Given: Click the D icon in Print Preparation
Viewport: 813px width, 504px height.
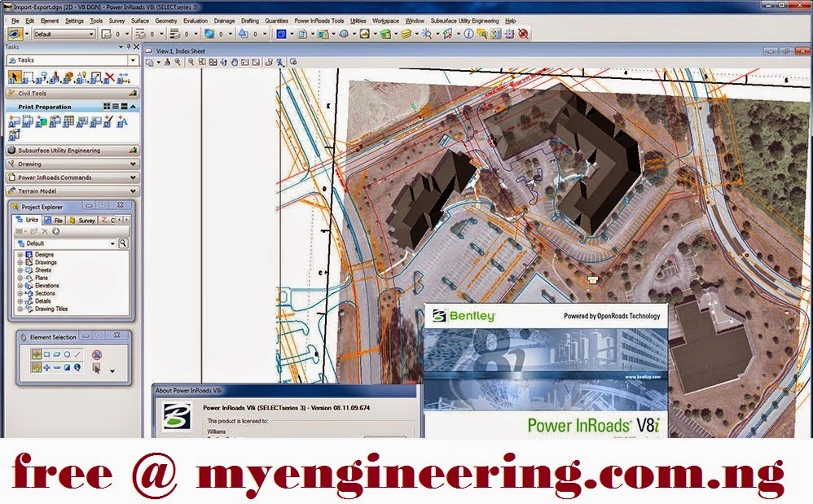Looking at the screenshot, I should [x=108, y=122].
